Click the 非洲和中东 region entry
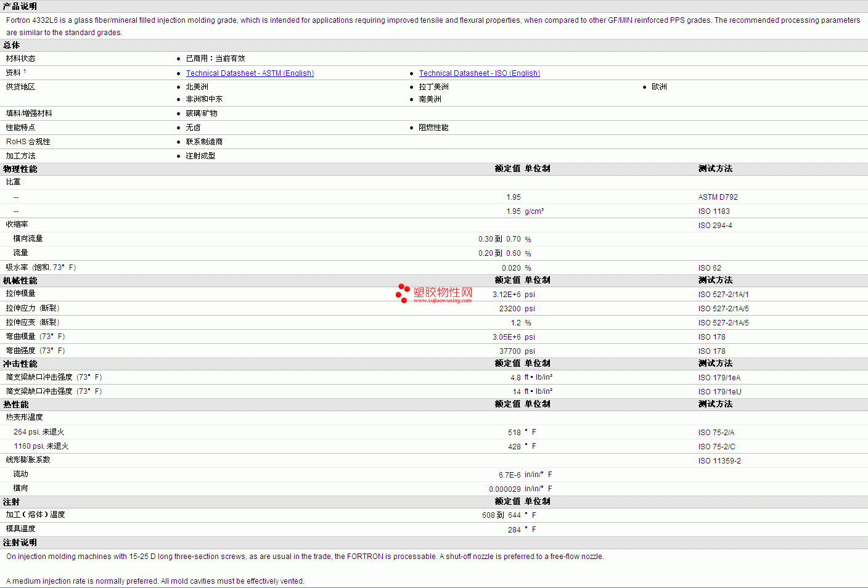This screenshot has height=588, width=868. [205, 99]
